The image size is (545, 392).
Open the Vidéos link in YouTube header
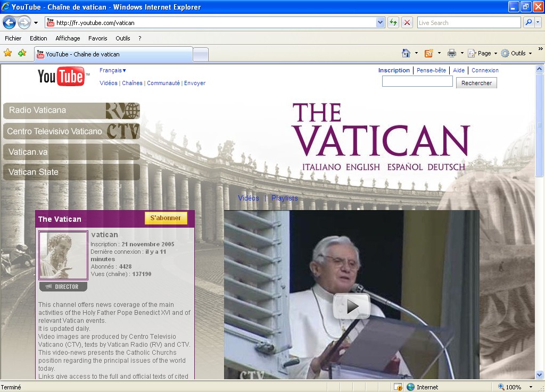pyautogui.click(x=109, y=83)
